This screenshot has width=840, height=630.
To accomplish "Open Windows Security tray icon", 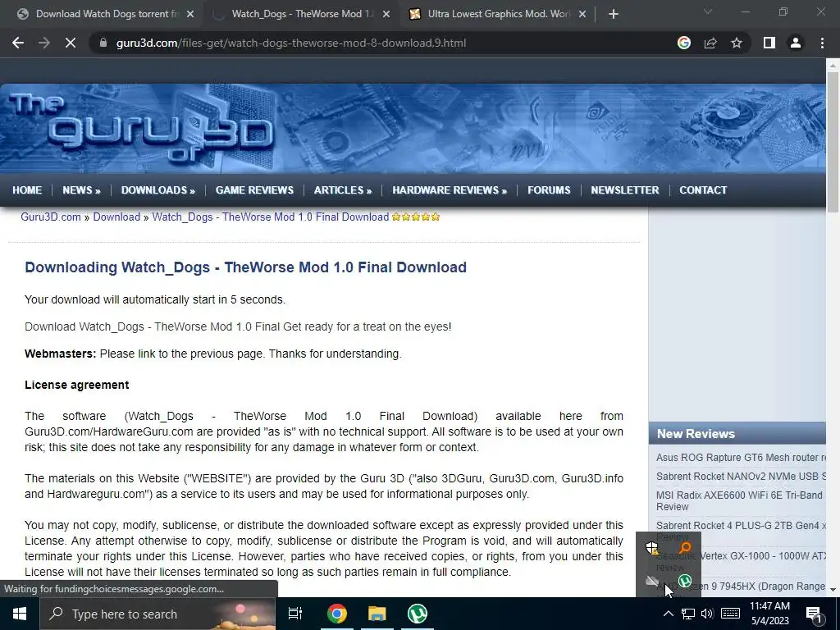I will [x=652, y=548].
